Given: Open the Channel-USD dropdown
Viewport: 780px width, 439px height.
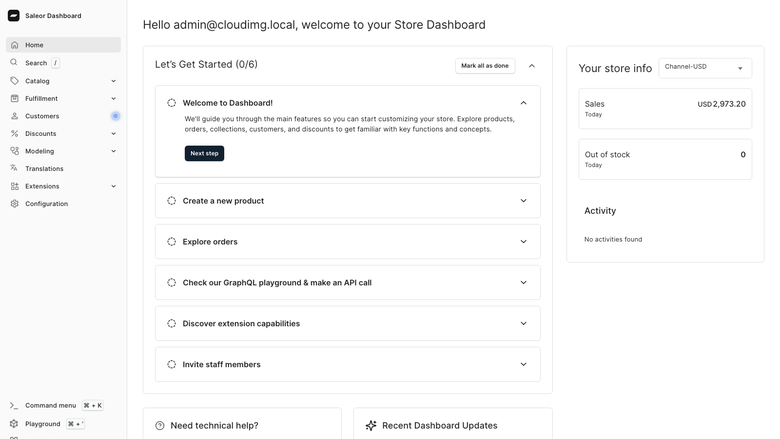Looking at the screenshot, I should tap(705, 68).
